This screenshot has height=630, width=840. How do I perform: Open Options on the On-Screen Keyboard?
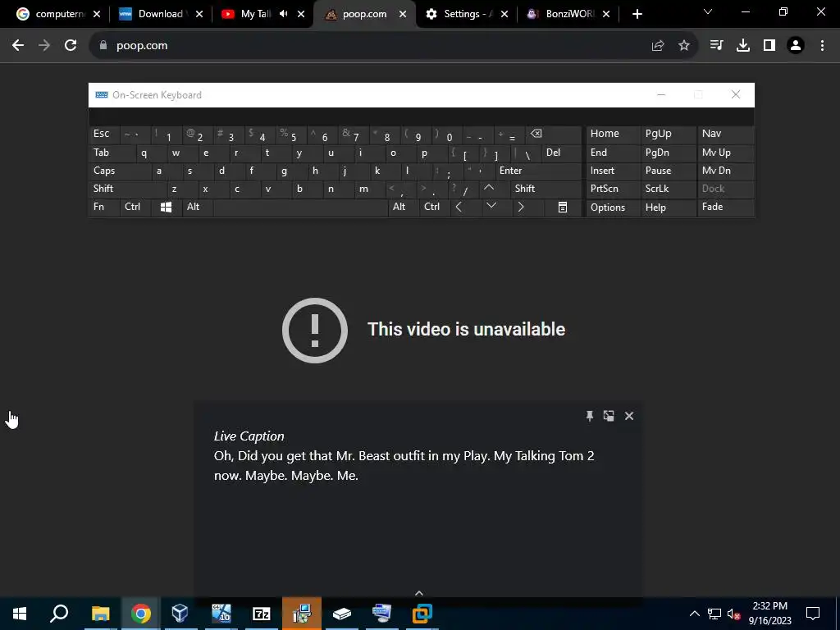coord(613,208)
